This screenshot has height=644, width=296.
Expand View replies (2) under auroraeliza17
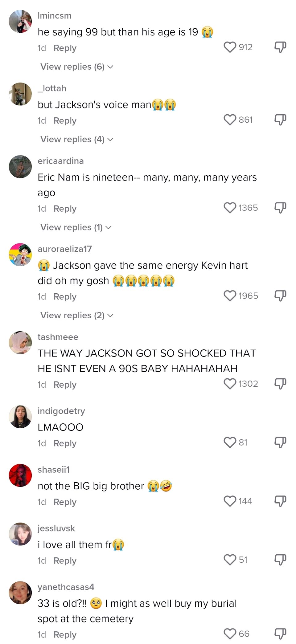click(x=77, y=315)
